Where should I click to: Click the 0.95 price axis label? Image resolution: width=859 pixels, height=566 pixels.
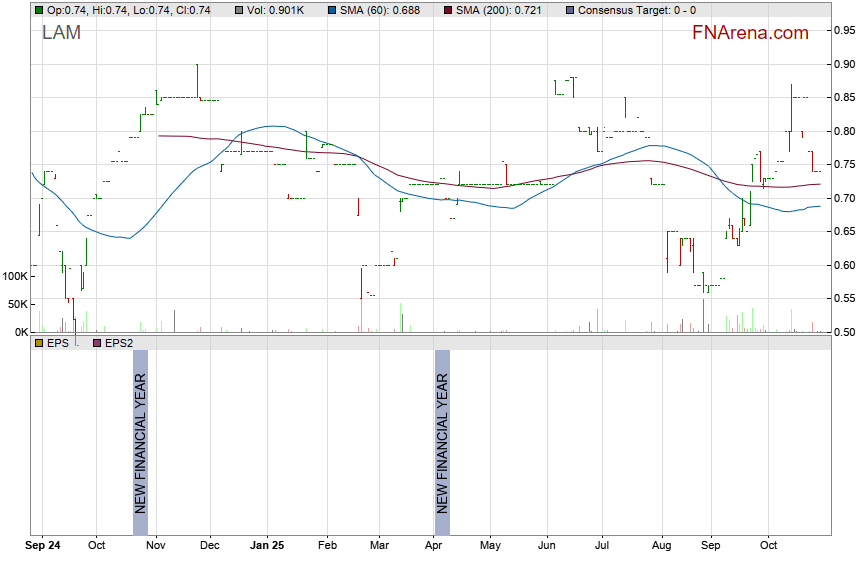842,31
